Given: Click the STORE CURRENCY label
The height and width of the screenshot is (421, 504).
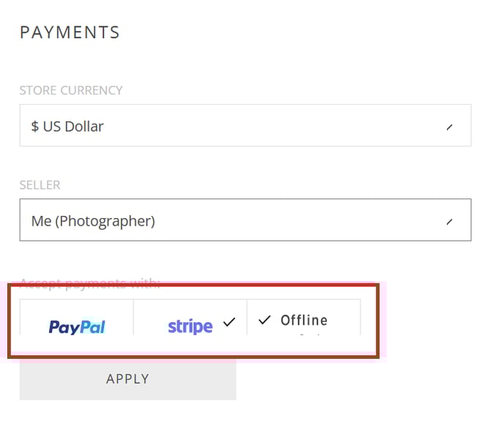Looking at the screenshot, I should tap(71, 90).
